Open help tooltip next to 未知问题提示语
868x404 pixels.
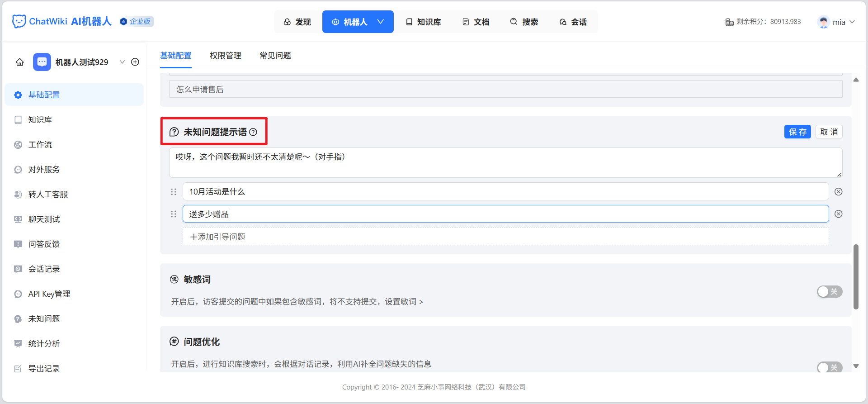(x=253, y=132)
